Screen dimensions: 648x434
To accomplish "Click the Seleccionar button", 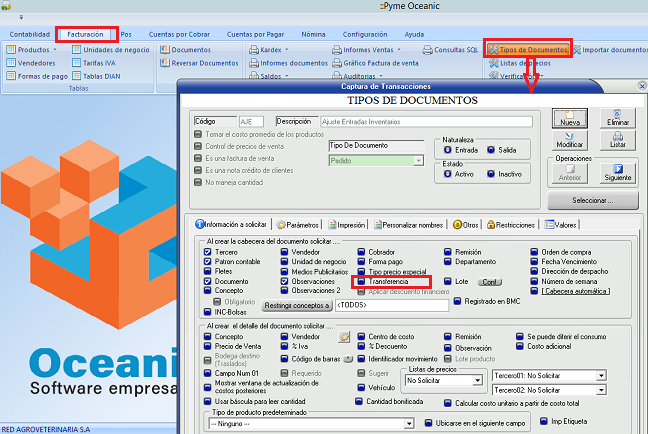I will [x=593, y=200].
